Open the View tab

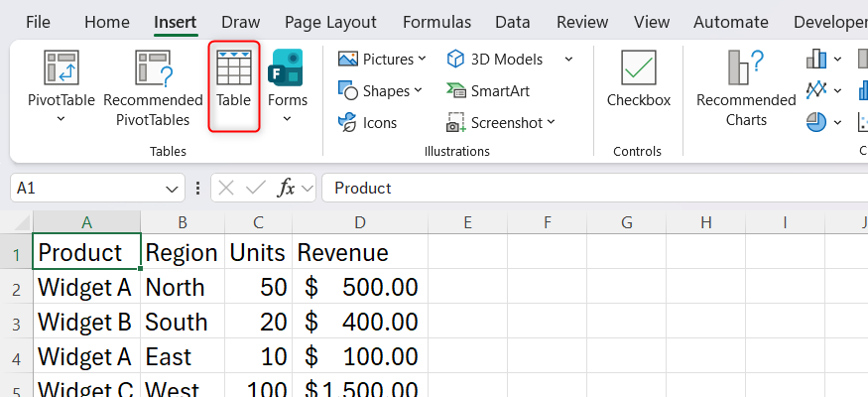tap(652, 22)
